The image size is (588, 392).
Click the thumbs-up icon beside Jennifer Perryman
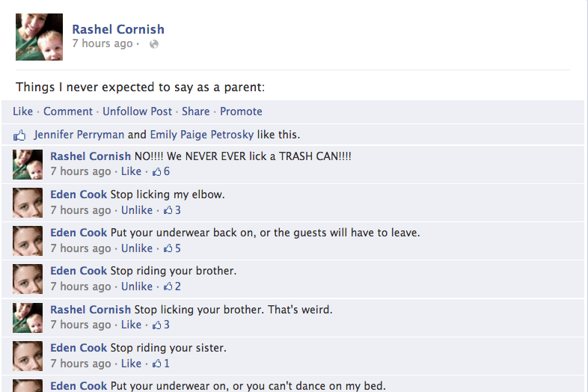click(19, 135)
